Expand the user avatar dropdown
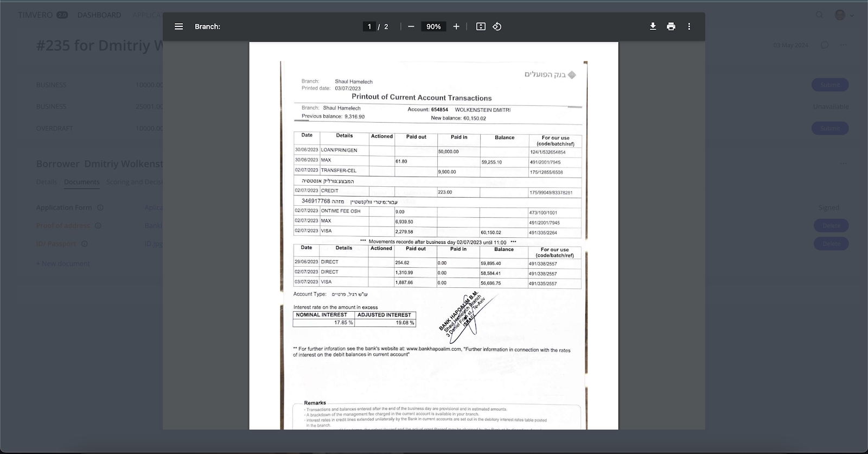This screenshot has width=868, height=454. (x=844, y=15)
